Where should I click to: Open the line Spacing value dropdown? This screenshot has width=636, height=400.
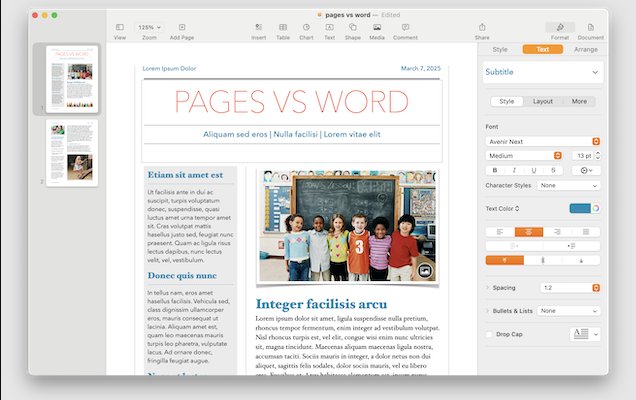[570, 288]
